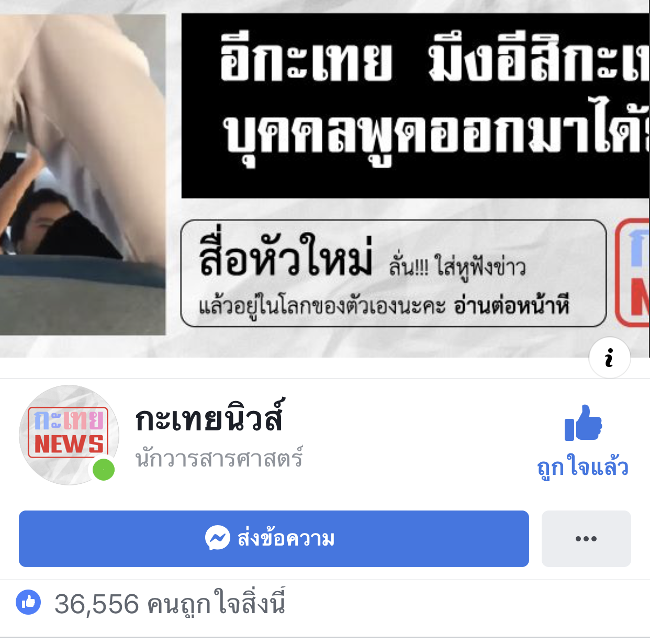Click the นักวารสารศาสตร์ category label

(x=219, y=458)
